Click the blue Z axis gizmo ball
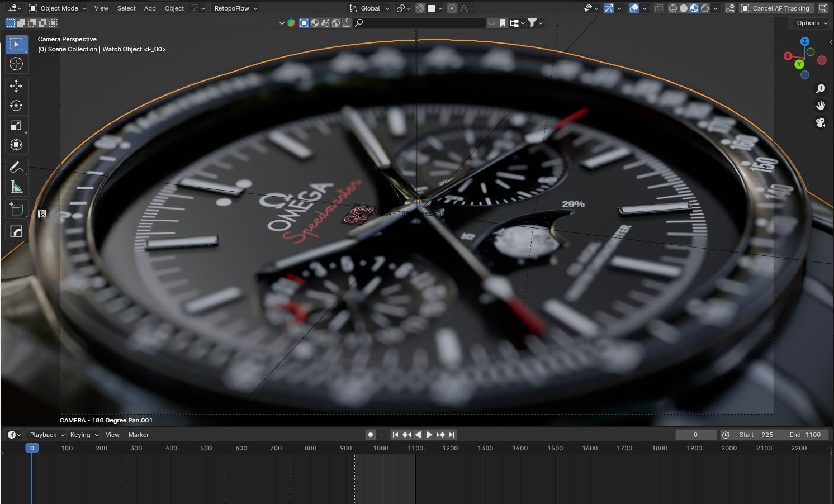834x504 pixels. coord(804,41)
